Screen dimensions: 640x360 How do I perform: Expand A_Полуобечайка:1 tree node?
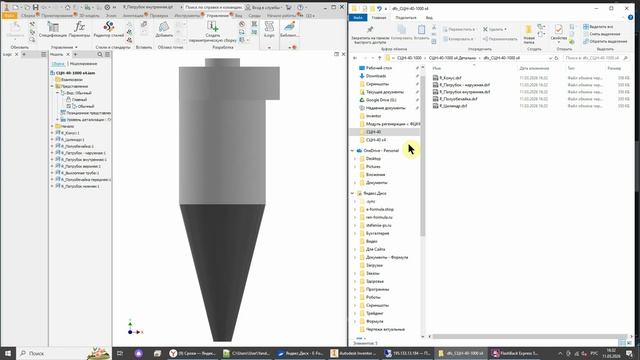pyautogui.click(x=52, y=146)
